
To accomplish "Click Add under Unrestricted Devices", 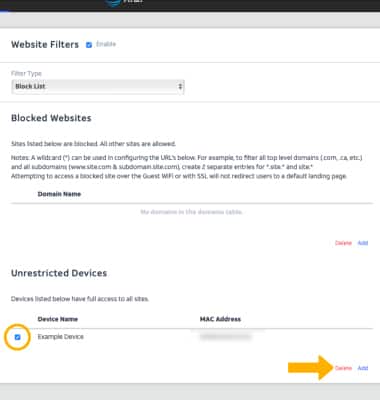I will [363, 368].
